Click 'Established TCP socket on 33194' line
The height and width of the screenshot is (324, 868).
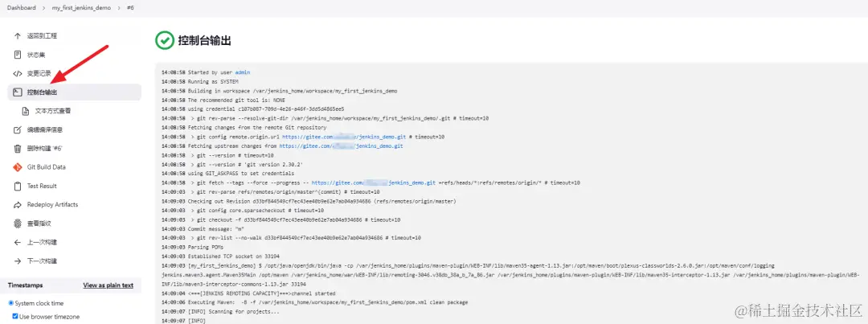(x=220, y=256)
